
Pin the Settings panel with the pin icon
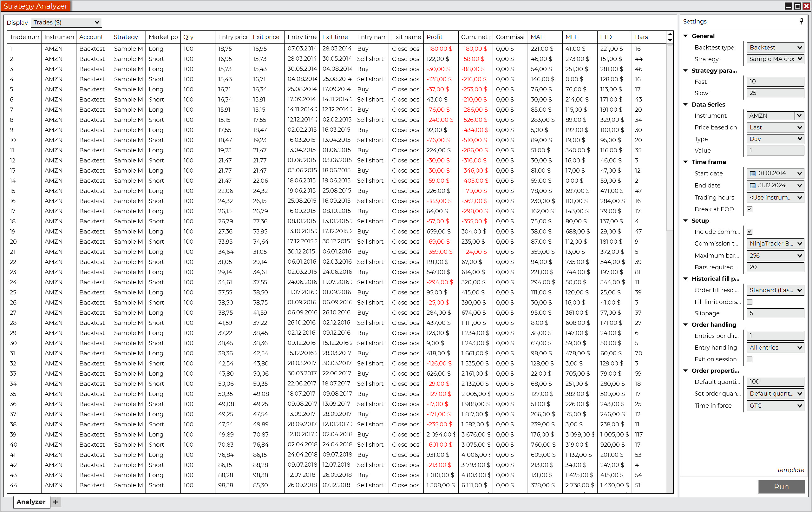801,22
